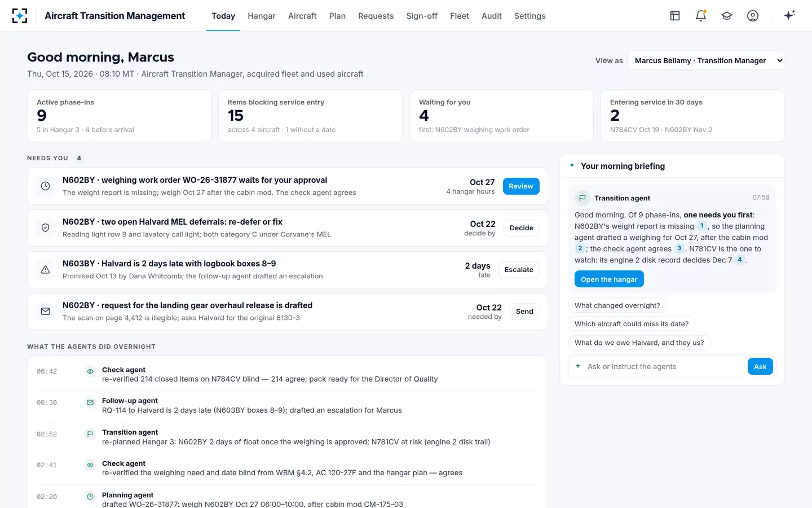Click Open the hangar button
The width and height of the screenshot is (812, 508).
coord(609,279)
